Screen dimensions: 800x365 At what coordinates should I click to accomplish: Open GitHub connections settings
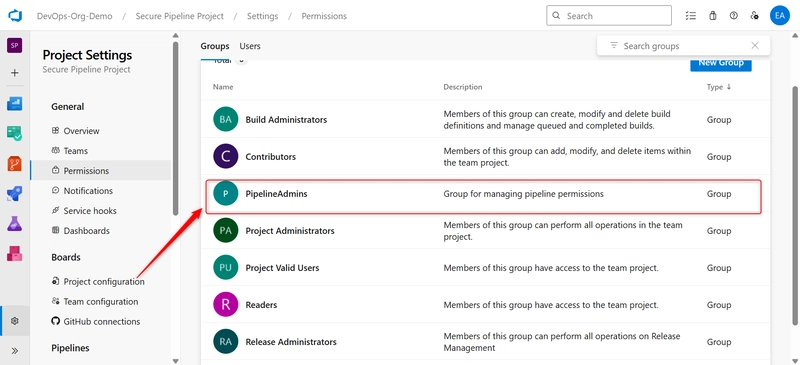point(101,322)
